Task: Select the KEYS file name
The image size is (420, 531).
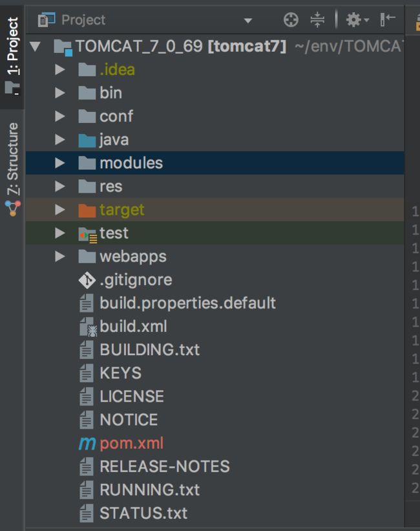Action: click(120, 373)
